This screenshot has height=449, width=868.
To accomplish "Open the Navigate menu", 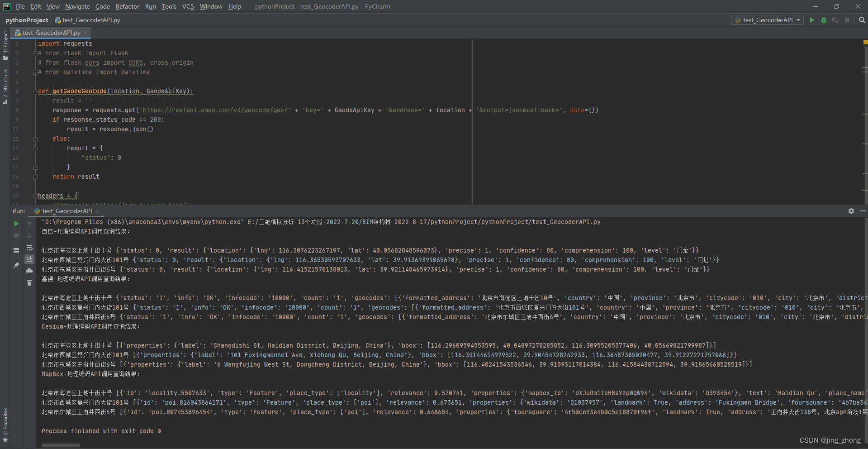I will (77, 6).
